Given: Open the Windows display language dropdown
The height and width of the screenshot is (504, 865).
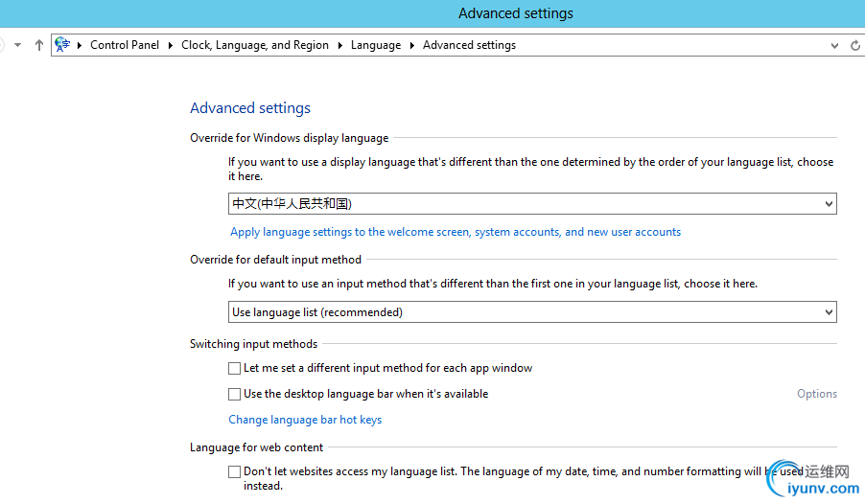Looking at the screenshot, I should click(532, 203).
